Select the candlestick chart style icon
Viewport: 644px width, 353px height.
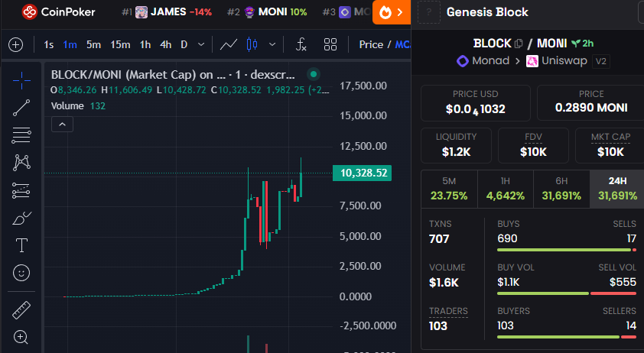pyautogui.click(x=252, y=44)
